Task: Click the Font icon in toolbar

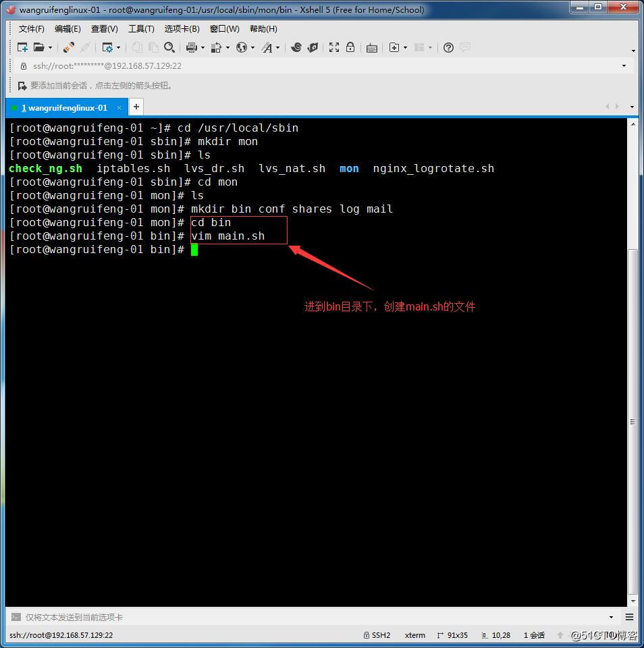Action: click(267, 47)
